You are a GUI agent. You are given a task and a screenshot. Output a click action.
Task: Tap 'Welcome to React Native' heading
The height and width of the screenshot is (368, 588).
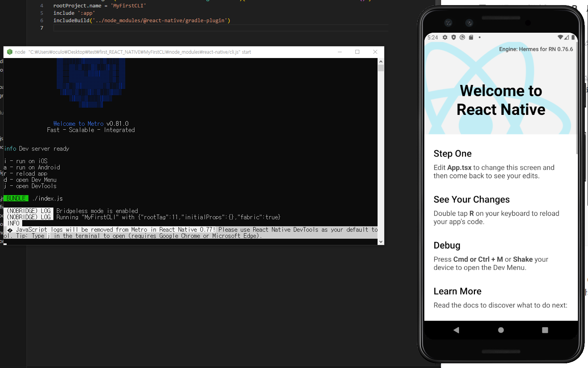[501, 100]
